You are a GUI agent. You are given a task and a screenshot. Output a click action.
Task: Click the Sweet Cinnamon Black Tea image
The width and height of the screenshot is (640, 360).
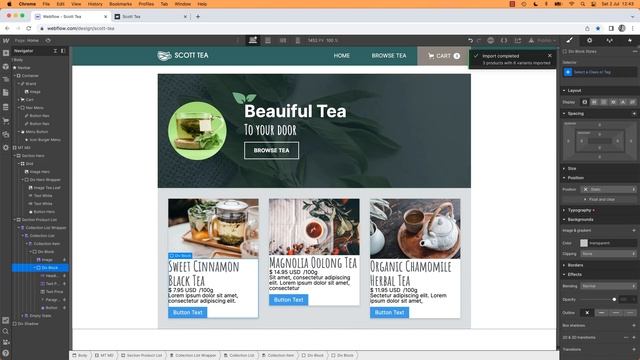coord(213,228)
